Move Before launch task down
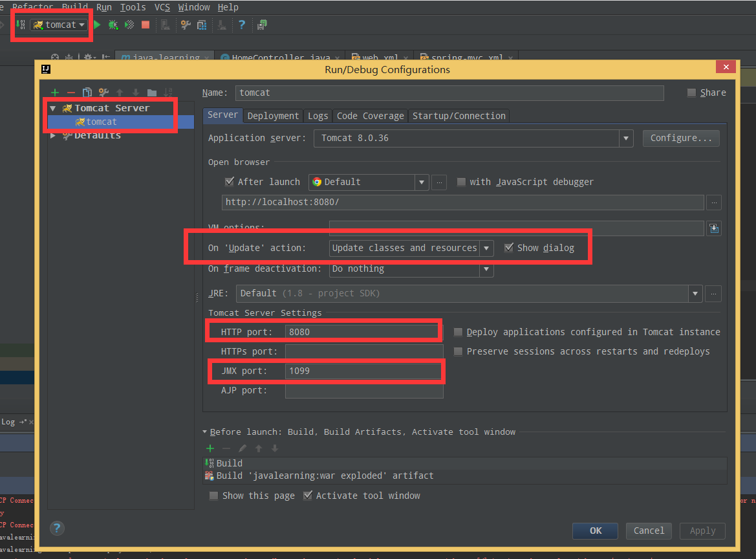756x559 pixels. tap(275, 448)
